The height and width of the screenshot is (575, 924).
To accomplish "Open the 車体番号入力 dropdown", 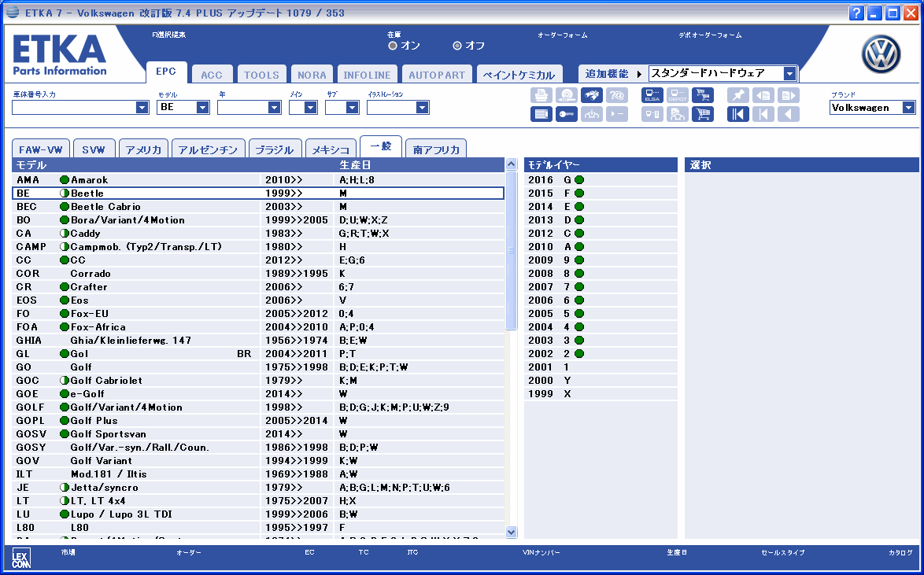I will 142,107.
